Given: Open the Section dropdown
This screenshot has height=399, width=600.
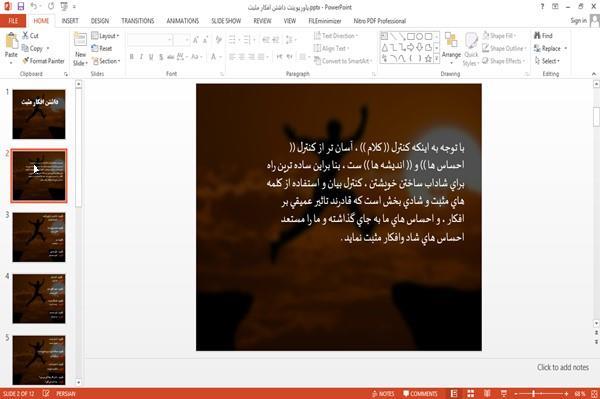Looking at the screenshot, I should click(x=106, y=61).
